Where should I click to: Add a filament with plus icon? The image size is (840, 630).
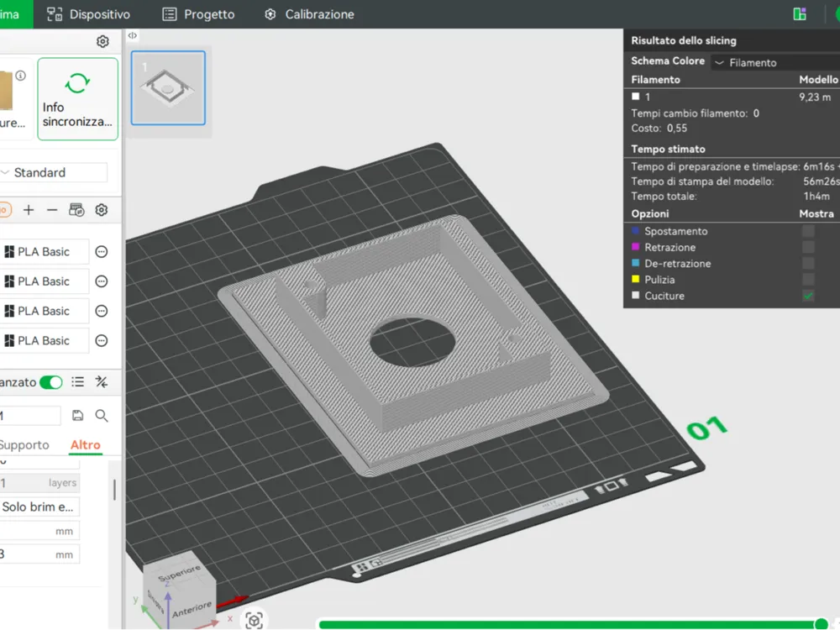(29, 210)
